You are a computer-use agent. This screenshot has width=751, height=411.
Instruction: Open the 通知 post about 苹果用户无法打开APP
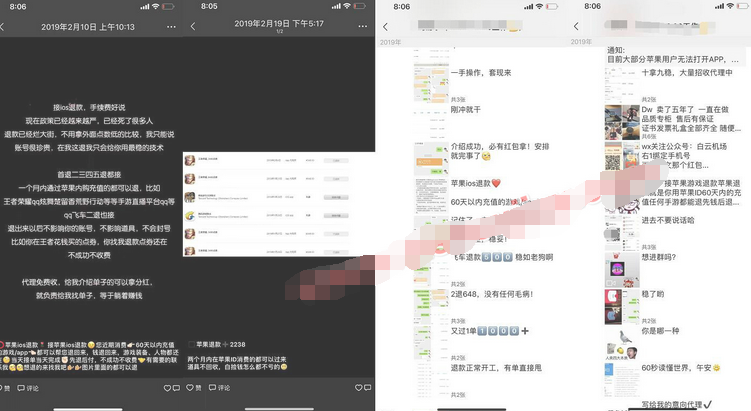tap(673, 55)
